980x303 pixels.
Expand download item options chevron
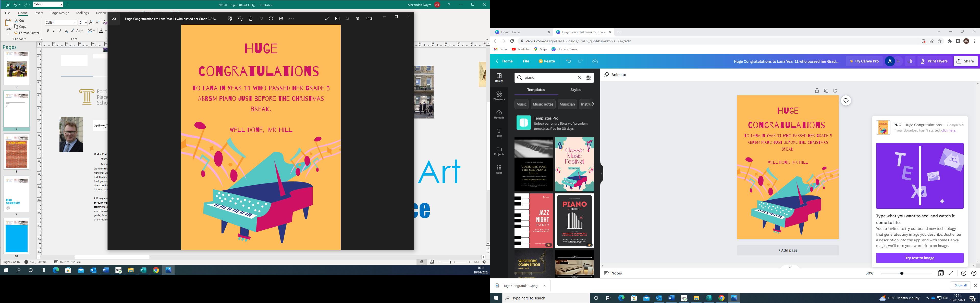pyautogui.click(x=544, y=286)
